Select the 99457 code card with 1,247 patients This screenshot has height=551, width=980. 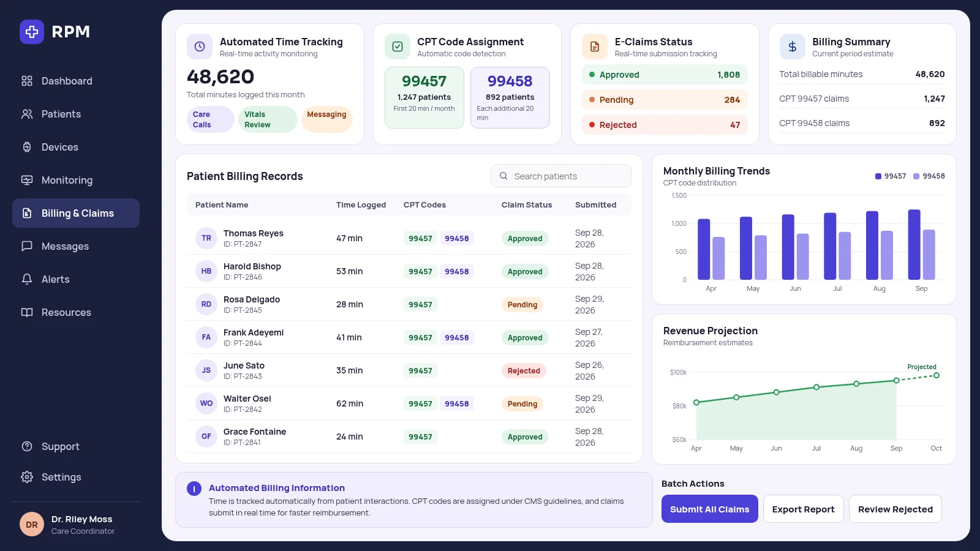tap(424, 97)
